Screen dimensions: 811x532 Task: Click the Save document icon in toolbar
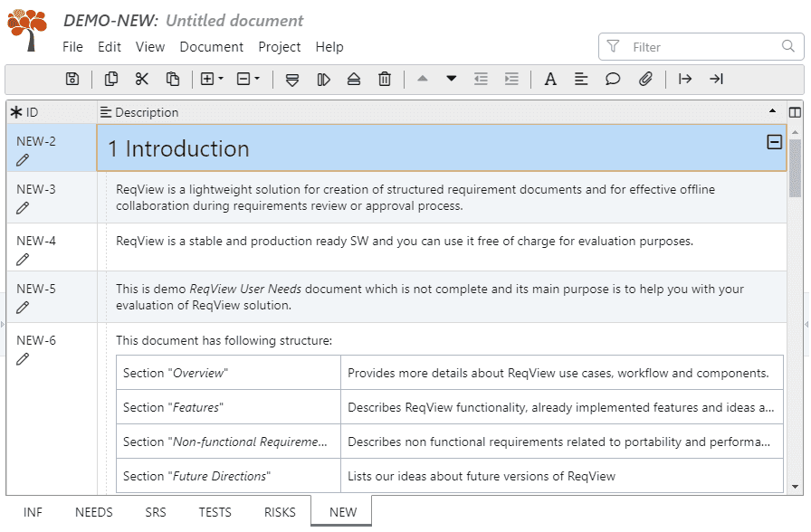(72, 80)
